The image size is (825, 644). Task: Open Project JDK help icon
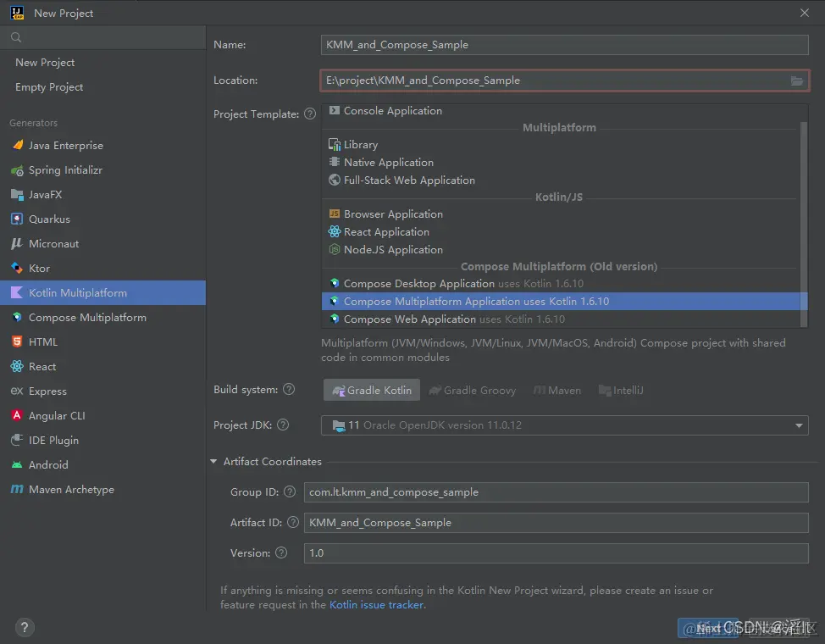pyautogui.click(x=283, y=425)
